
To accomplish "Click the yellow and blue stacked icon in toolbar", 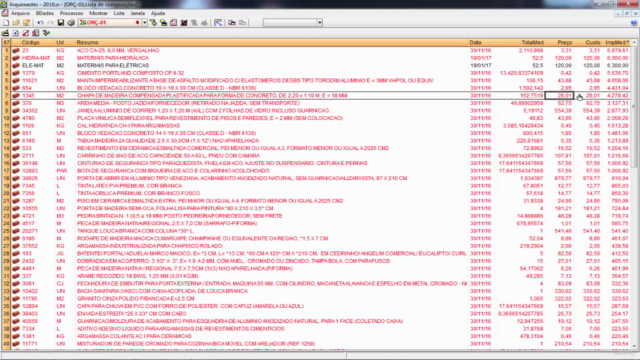I will coord(163,23).
